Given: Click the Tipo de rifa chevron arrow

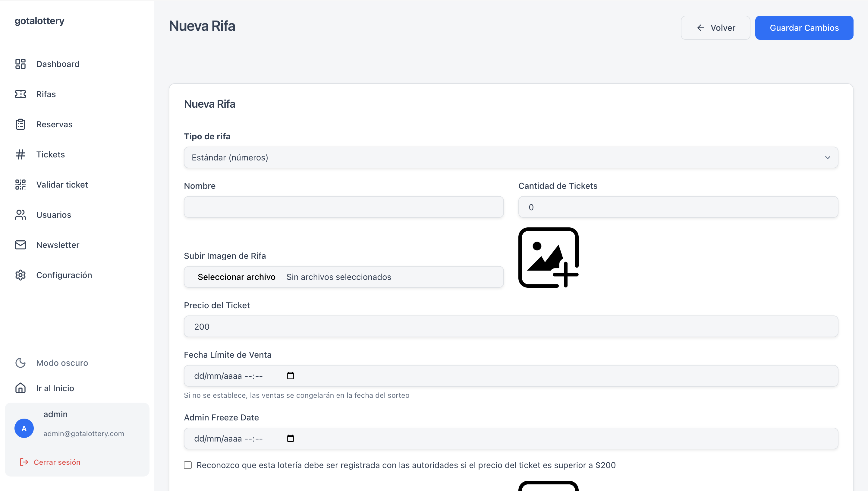Looking at the screenshot, I should [828, 157].
